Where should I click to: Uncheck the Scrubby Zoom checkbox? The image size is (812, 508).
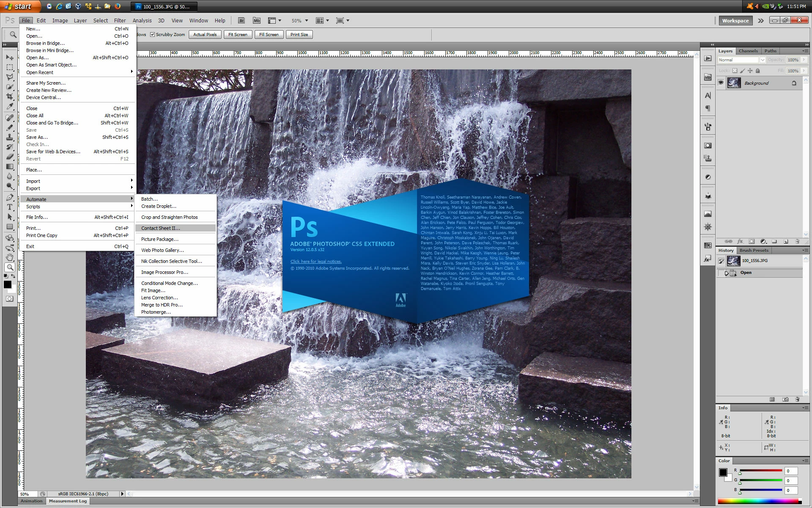point(153,35)
